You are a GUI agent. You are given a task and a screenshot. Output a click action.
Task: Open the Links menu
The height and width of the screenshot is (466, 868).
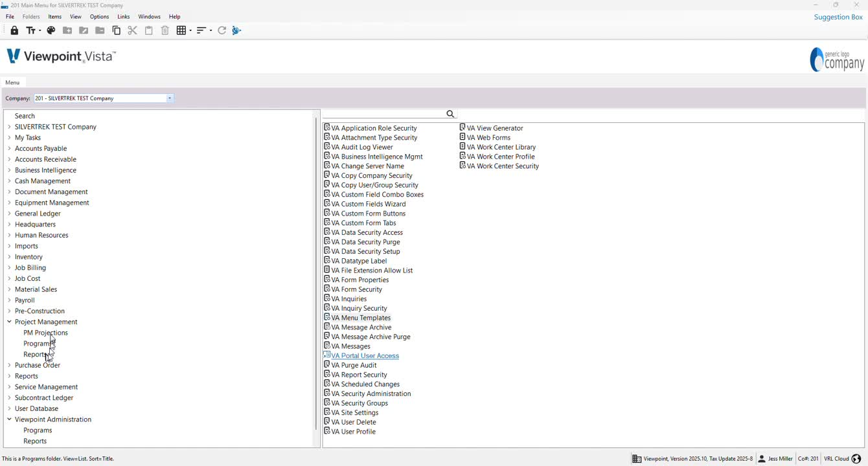pyautogui.click(x=124, y=17)
